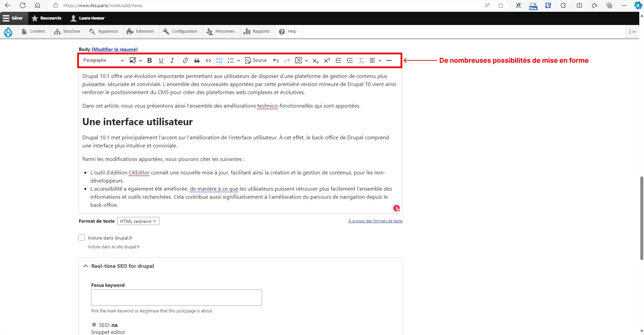644x335 pixels.
Task: Select the Italic formatting icon
Action: pos(172,60)
